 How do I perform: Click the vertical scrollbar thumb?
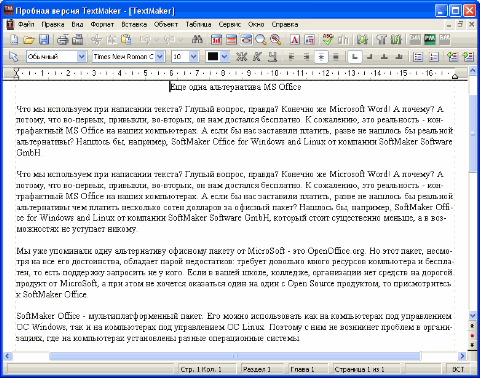coord(472,133)
